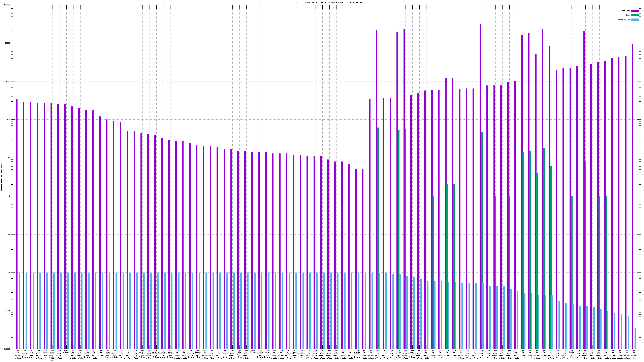Select the 'Score (0..1)' legend label
The image size is (644, 362).
point(624,20)
